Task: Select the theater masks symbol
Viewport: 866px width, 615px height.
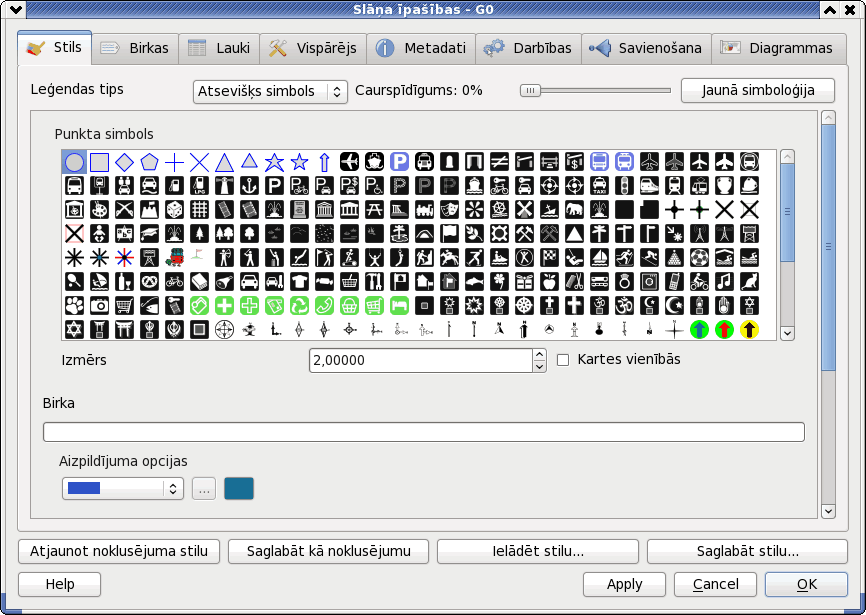Action: 450,210
